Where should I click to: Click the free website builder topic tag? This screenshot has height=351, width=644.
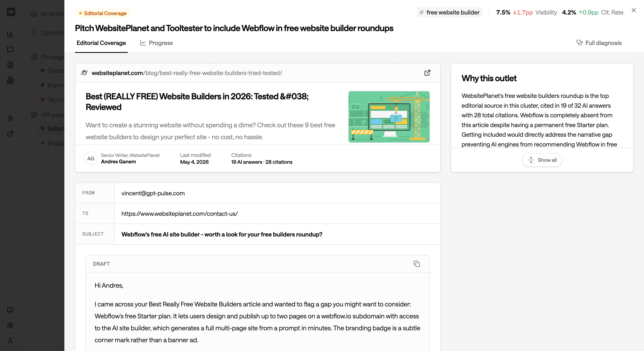[x=449, y=12]
